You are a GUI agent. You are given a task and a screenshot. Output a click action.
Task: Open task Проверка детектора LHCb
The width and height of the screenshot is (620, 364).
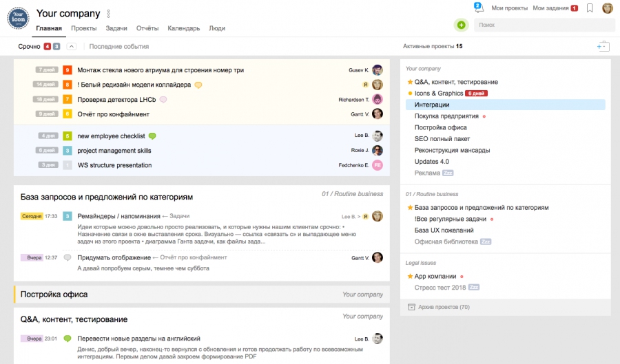pos(116,100)
